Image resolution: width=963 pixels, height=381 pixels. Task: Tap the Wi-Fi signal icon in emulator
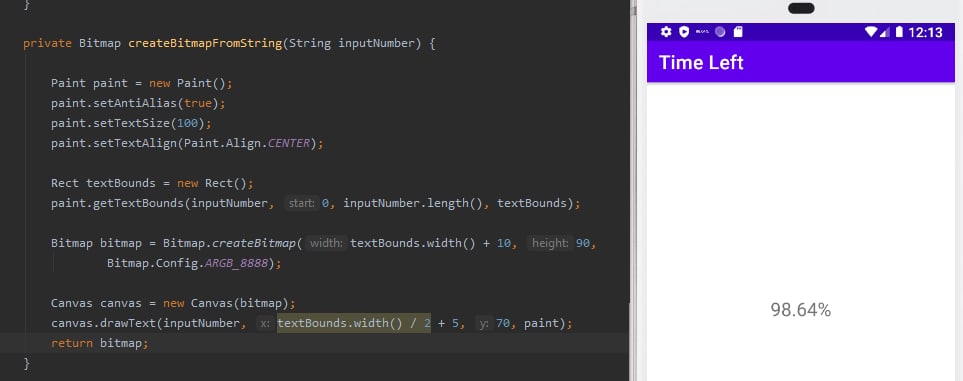[871, 32]
